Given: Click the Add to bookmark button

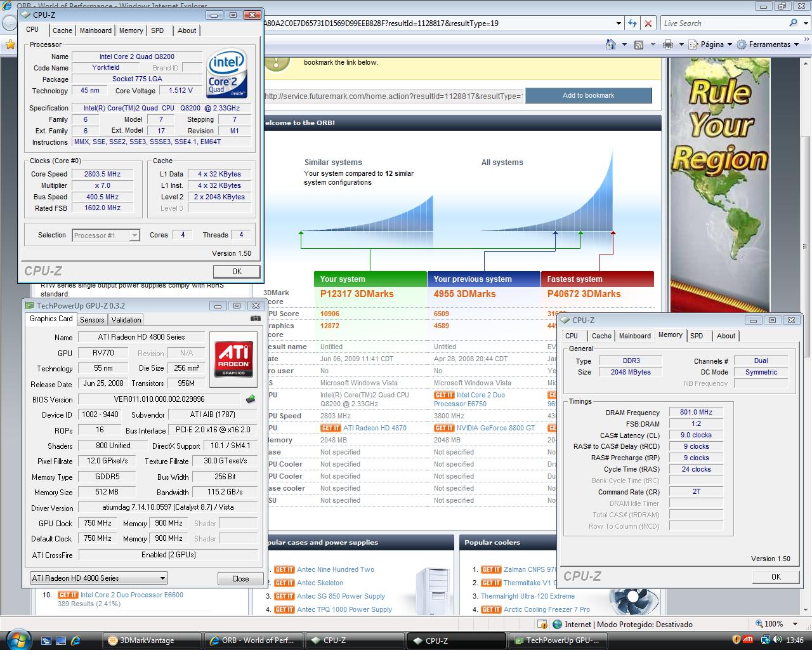Looking at the screenshot, I should pyautogui.click(x=589, y=96).
